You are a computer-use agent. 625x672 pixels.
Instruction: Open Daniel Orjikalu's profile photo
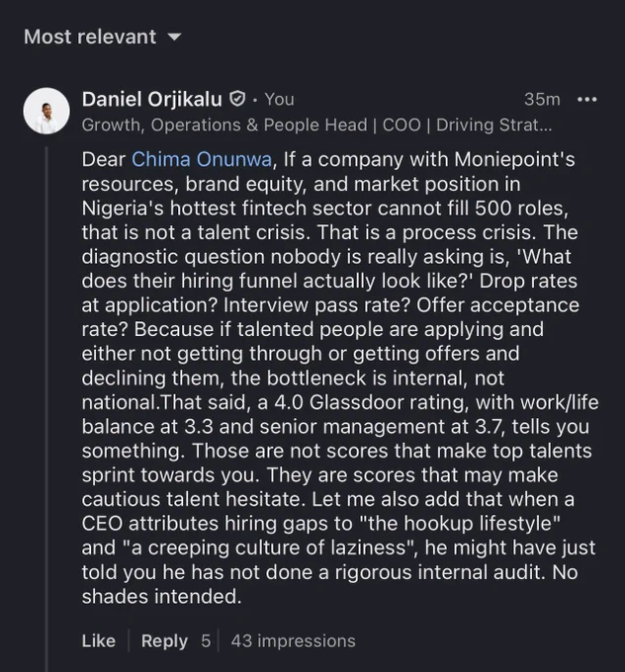46,111
